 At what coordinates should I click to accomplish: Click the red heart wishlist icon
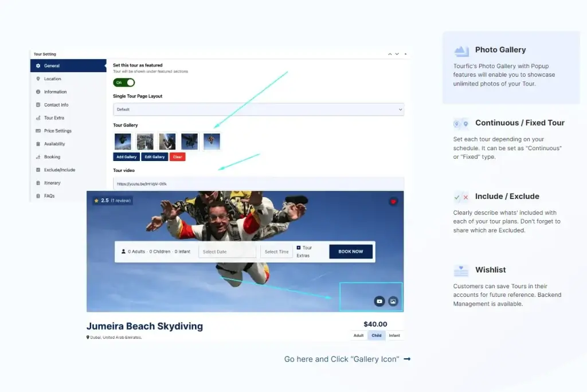click(393, 202)
